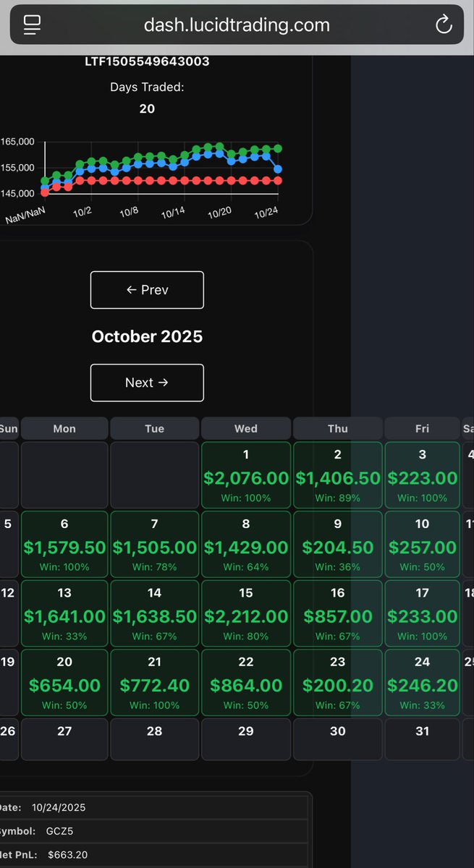This screenshot has width=474, height=868.
Task: Click the empty October 28 cell
Action: pyautogui.click(x=155, y=739)
